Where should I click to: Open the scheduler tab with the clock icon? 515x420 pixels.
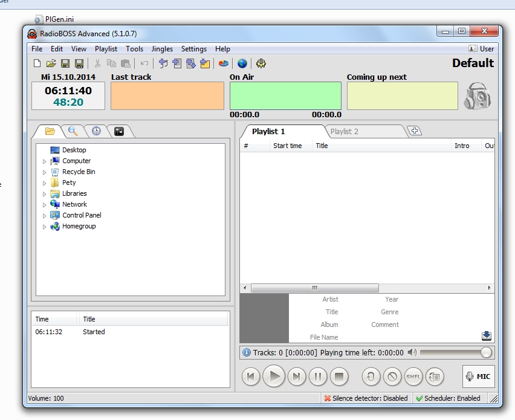pyautogui.click(x=96, y=131)
